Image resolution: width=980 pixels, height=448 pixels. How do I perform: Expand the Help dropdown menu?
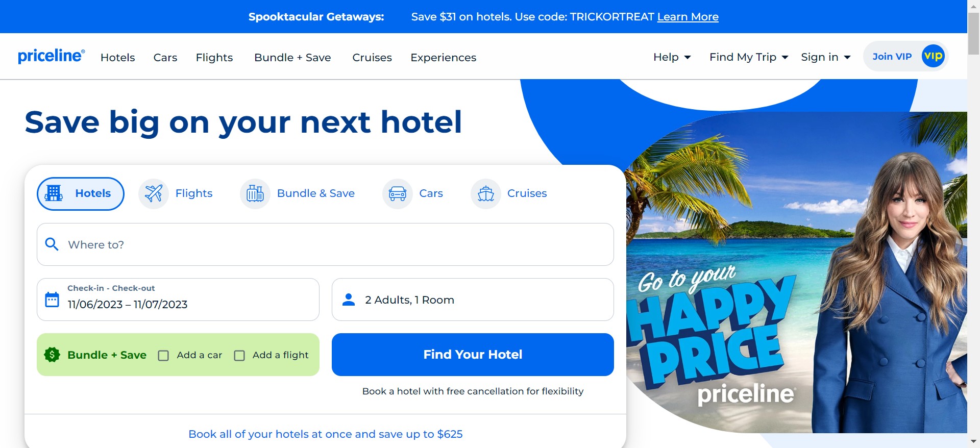(672, 57)
